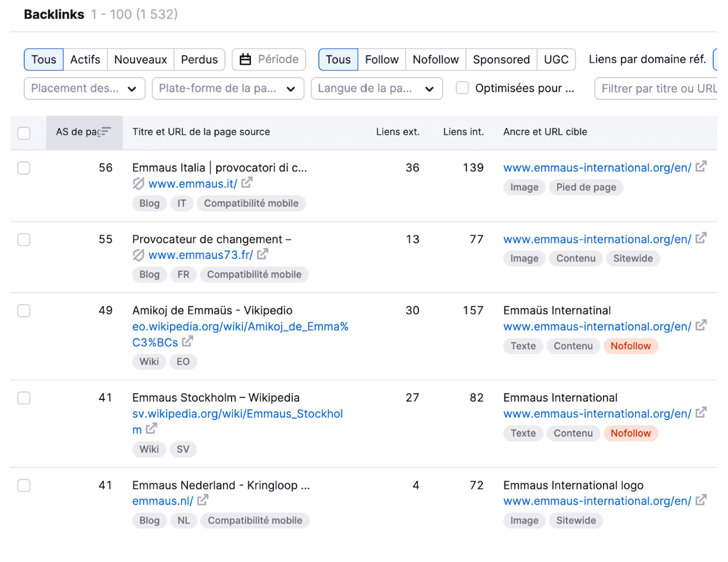728x562 pixels.
Task: Click the IT language tag
Action: tap(182, 203)
